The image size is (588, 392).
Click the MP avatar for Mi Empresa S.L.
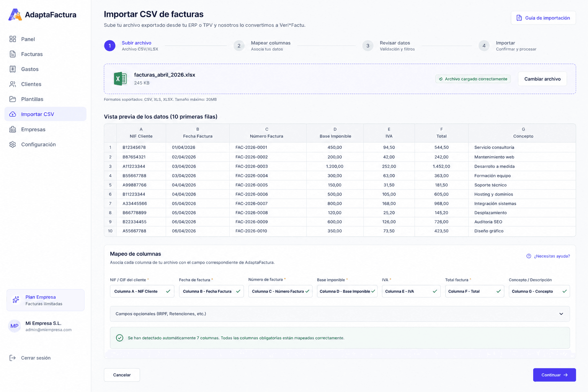point(15,326)
